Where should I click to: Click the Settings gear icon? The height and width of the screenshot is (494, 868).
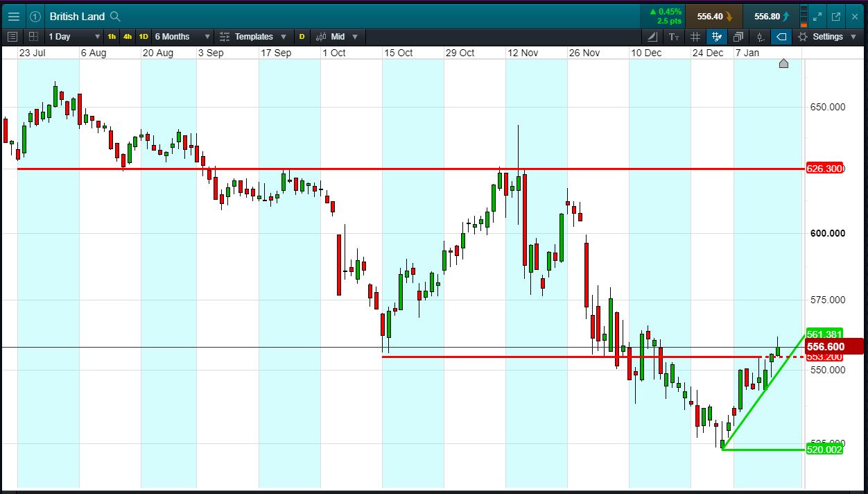coord(803,37)
